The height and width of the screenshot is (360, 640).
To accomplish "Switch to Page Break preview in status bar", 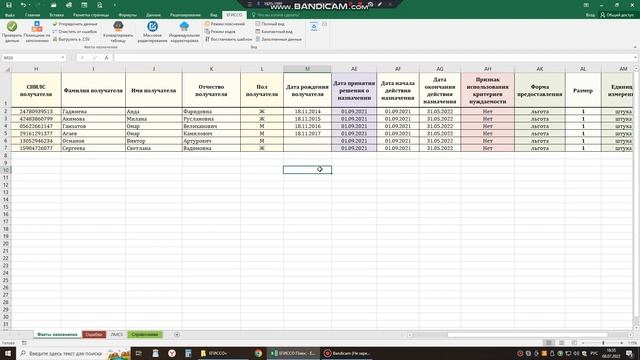I will click(x=574, y=343).
